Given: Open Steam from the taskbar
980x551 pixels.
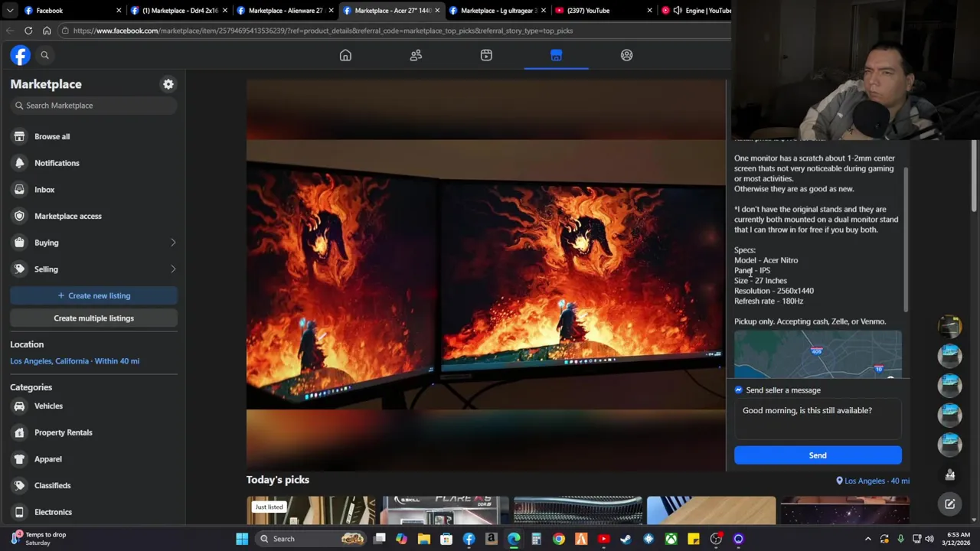Looking at the screenshot, I should (626, 539).
